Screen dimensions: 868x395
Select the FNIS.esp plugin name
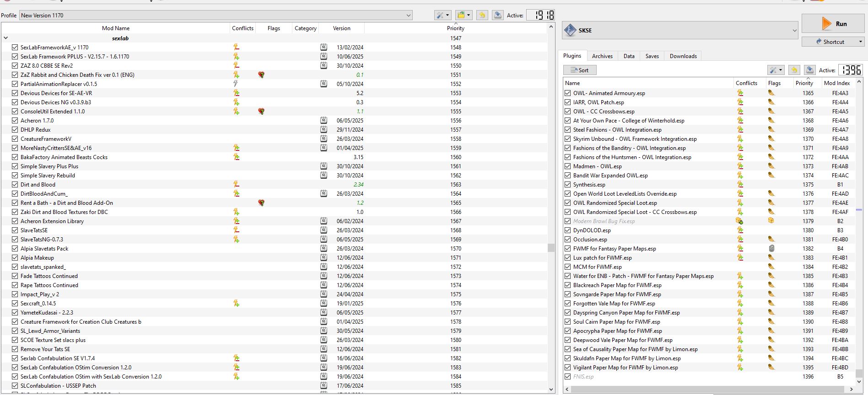[x=583, y=377]
